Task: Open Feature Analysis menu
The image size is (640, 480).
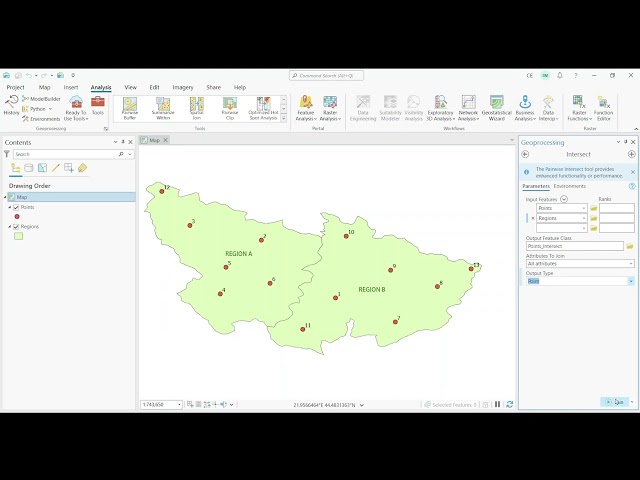Action: (x=306, y=108)
